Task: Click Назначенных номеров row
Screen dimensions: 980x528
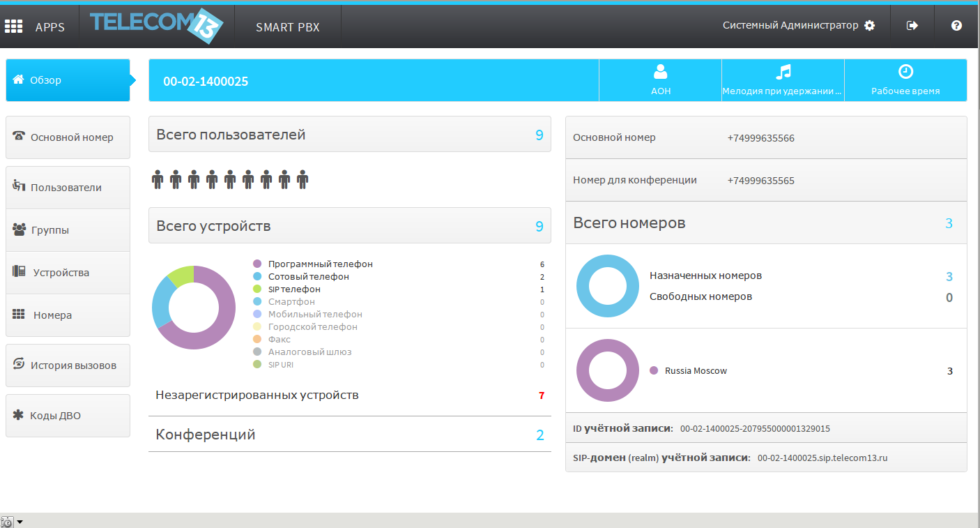Action: point(801,276)
